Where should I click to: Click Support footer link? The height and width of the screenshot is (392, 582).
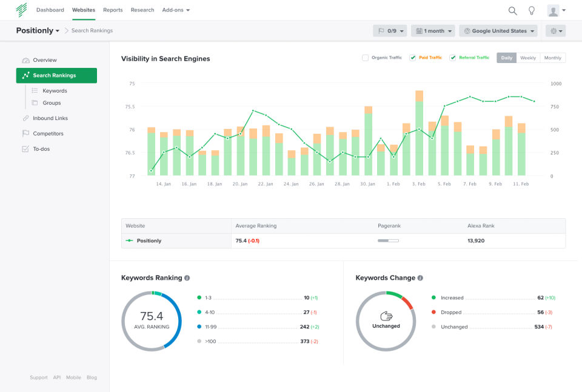point(39,377)
